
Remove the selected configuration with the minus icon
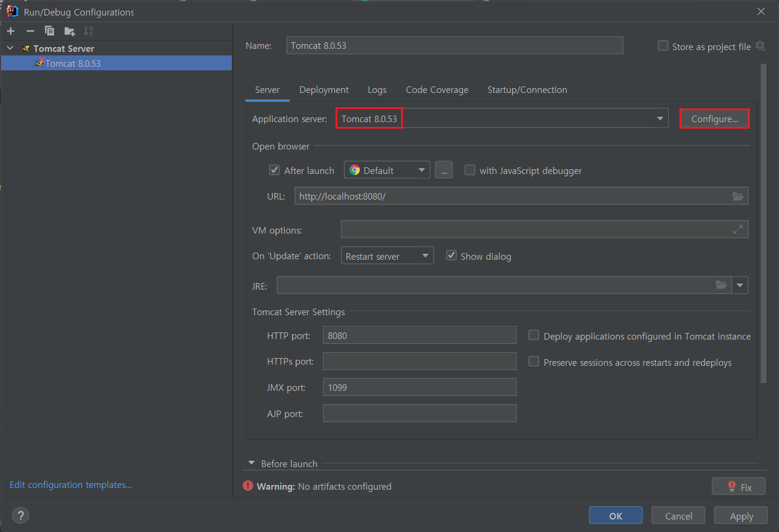click(30, 31)
